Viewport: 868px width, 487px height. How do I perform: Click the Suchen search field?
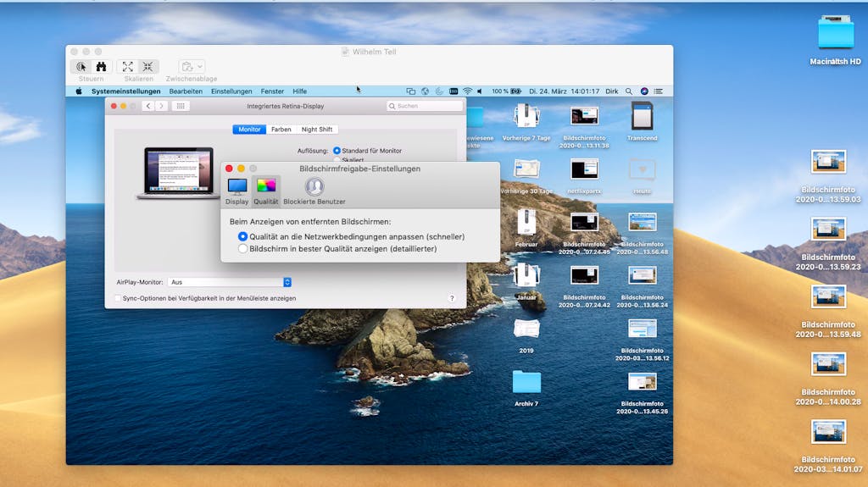pyautogui.click(x=425, y=106)
